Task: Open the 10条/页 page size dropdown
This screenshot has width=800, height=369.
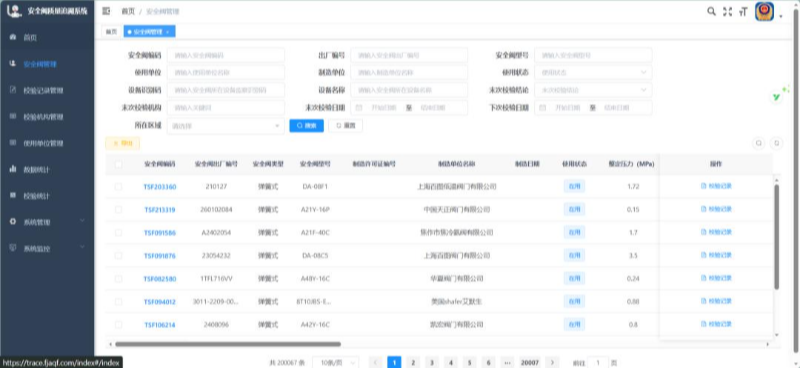Action: pyautogui.click(x=335, y=362)
